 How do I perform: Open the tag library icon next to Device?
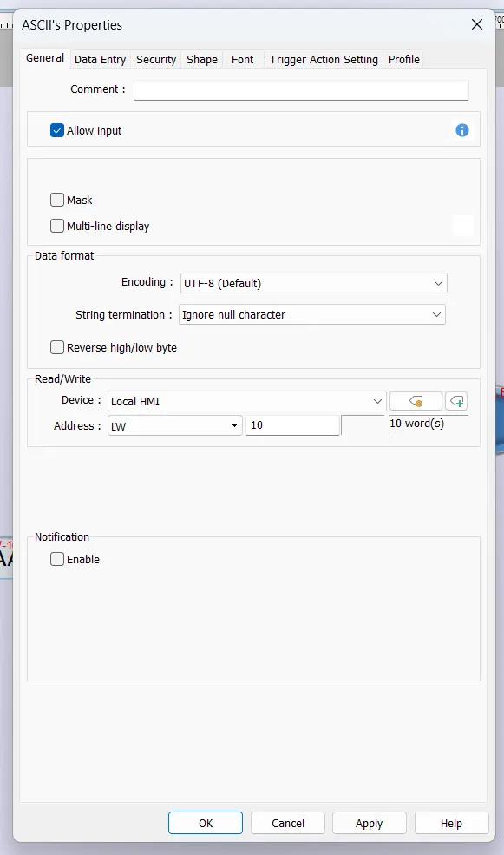[x=416, y=401]
